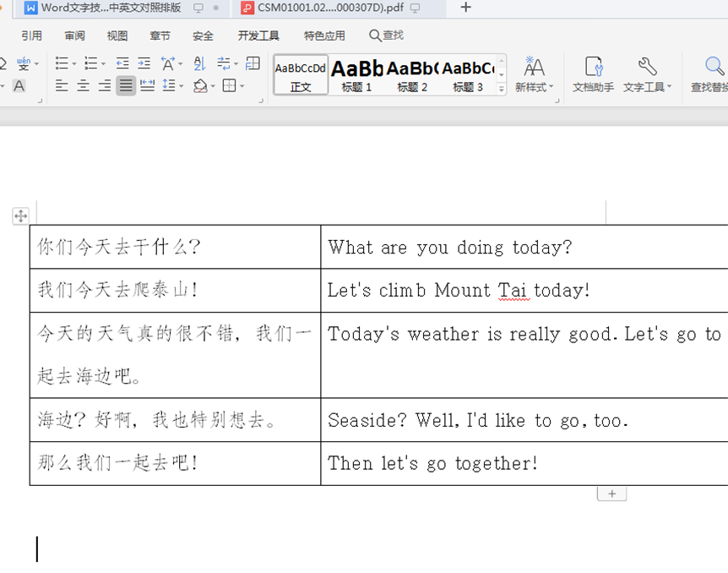Align text left
This screenshot has height=573, width=728.
(x=62, y=85)
